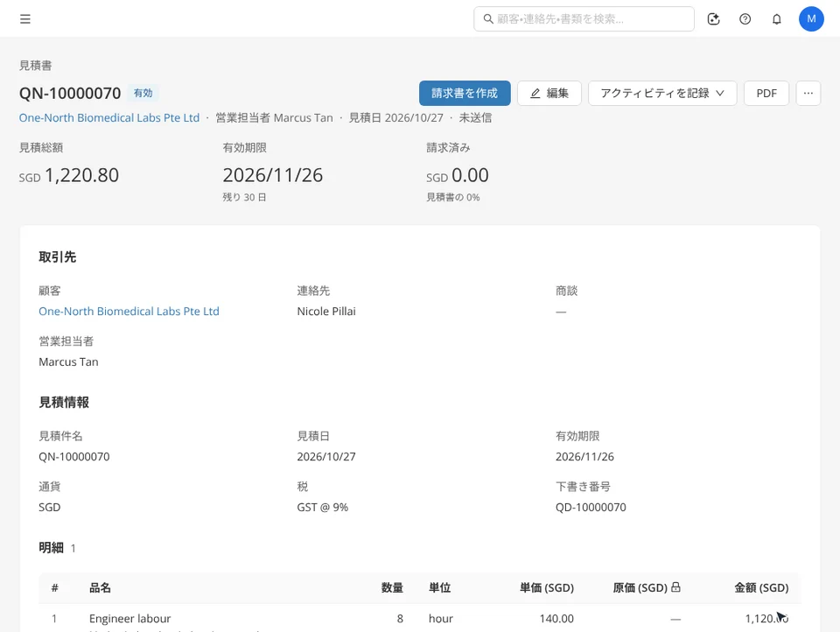Open One-North Biomedical Labs link in header
Viewport: 840px width, 632px height.
pyautogui.click(x=109, y=118)
